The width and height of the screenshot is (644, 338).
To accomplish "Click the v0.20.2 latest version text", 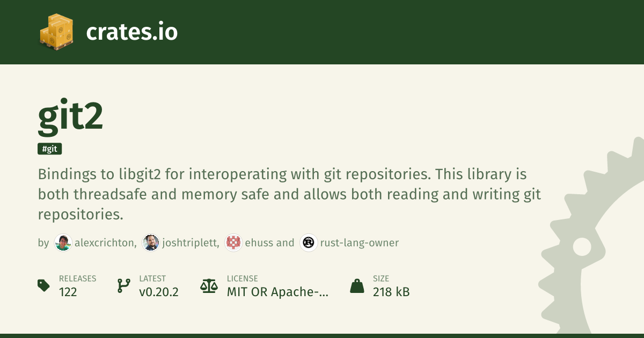I will pyautogui.click(x=159, y=292).
